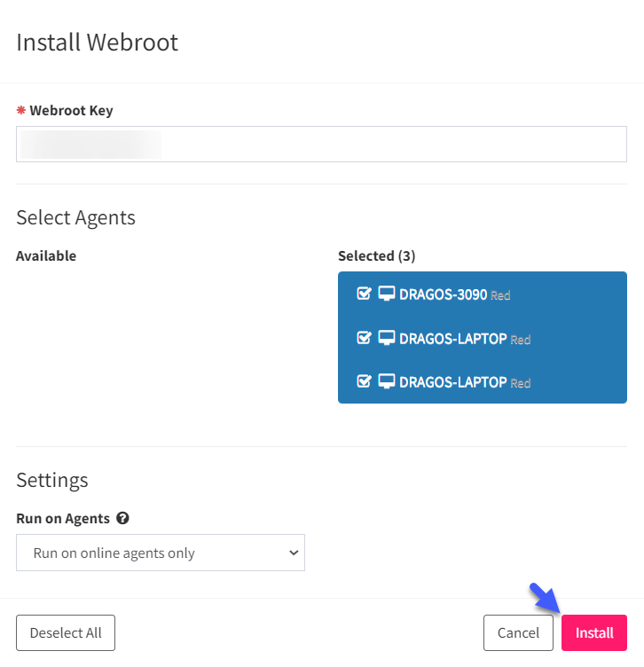Click the red required asterisk by Webroot Key
This screenshot has width=644, height=667.
click(x=20, y=110)
